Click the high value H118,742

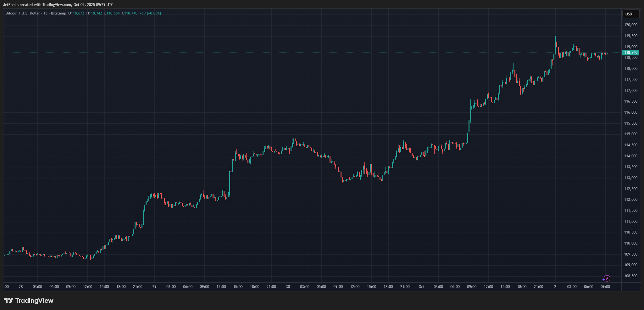94,13
